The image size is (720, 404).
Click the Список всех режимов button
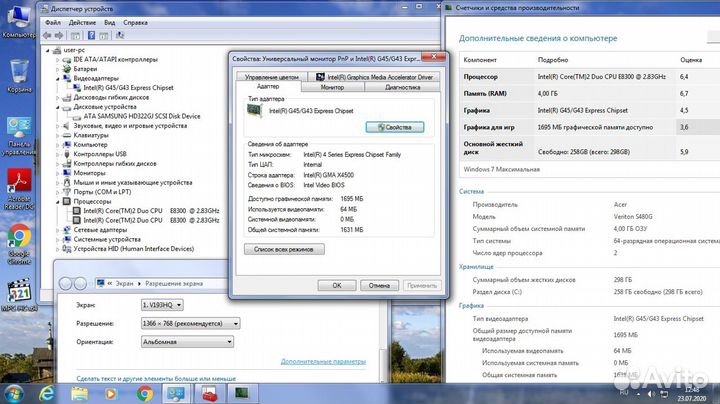click(284, 249)
